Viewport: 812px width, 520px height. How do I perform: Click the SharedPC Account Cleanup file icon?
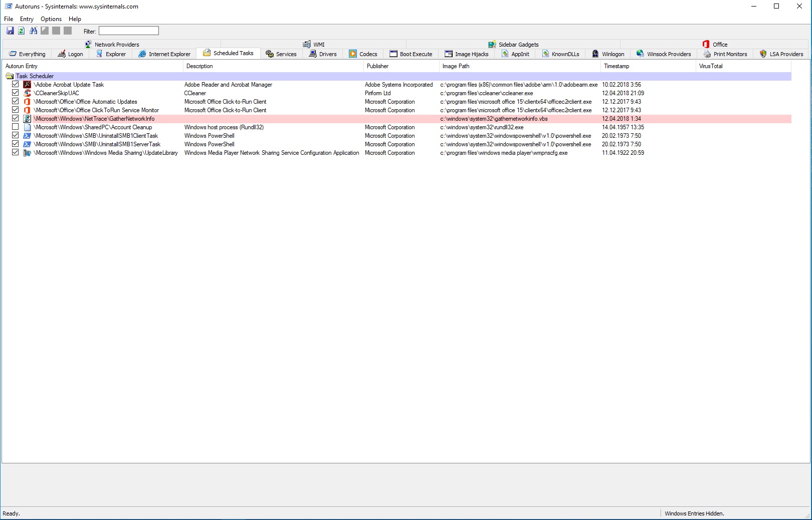tap(27, 127)
